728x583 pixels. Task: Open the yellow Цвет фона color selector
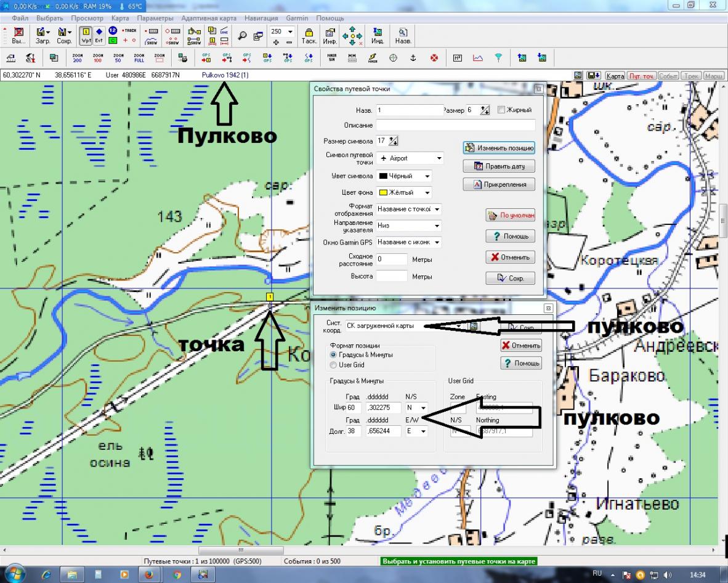pyautogui.click(x=404, y=192)
